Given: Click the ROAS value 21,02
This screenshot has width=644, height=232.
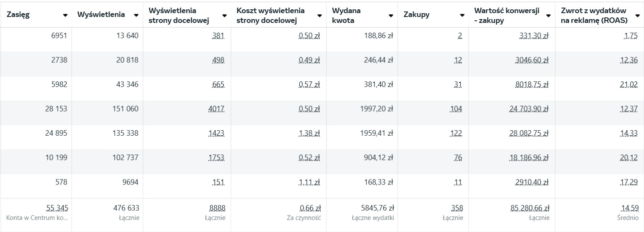Looking at the screenshot, I should [x=629, y=85].
